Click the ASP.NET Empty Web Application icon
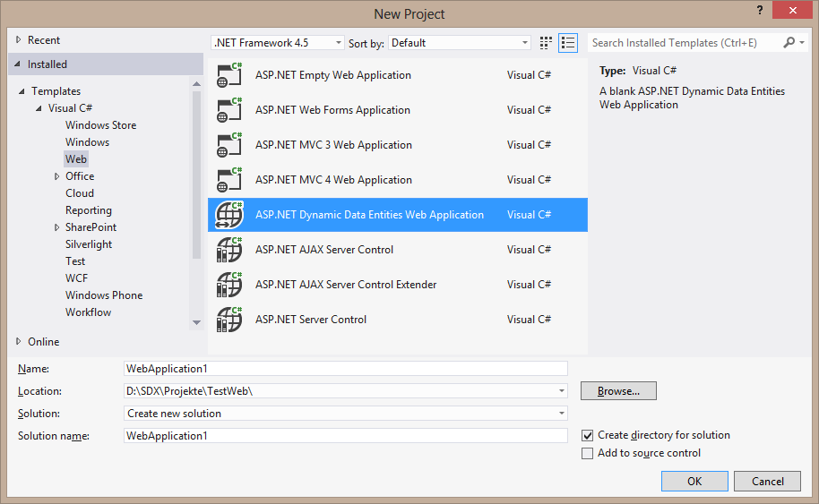The height and width of the screenshot is (504, 819). point(229,76)
